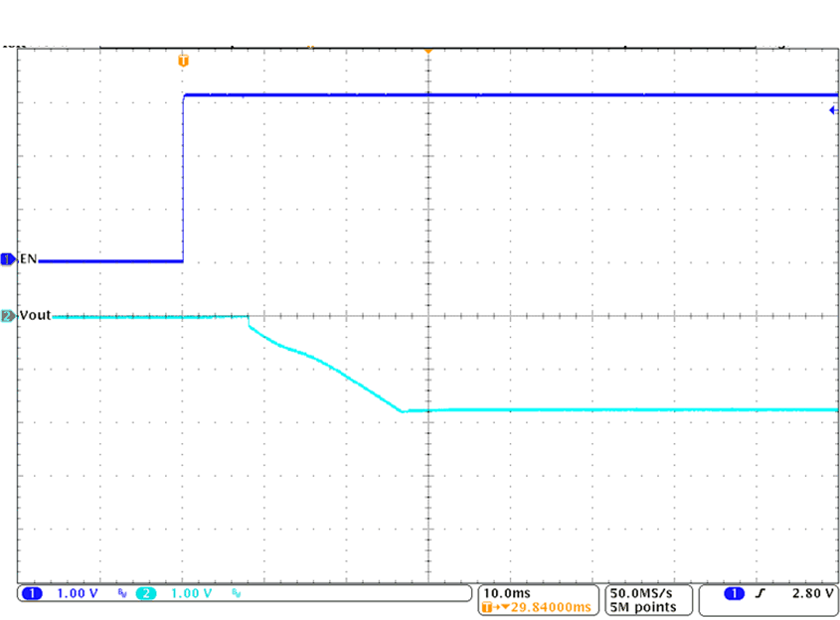The width and height of the screenshot is (840, 620).
Task: Select the Channel 2 marker beside Vout label
Action: pyautogui.click(x=7, y=315)
